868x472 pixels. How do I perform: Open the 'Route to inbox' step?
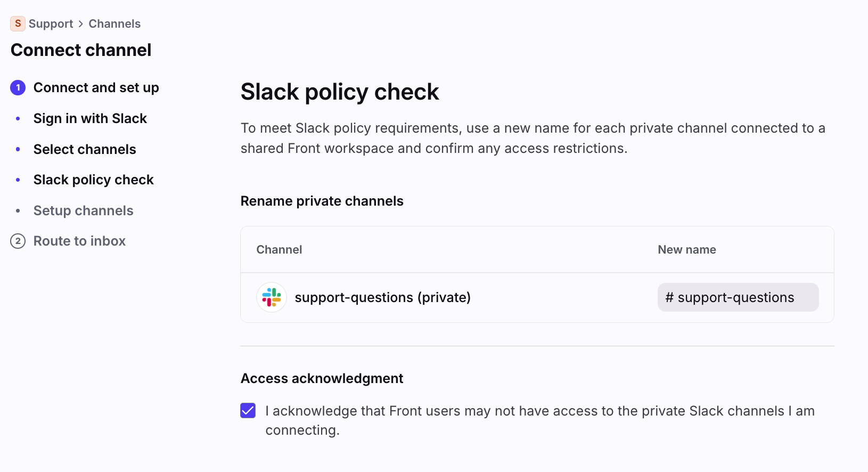[79, 241]
